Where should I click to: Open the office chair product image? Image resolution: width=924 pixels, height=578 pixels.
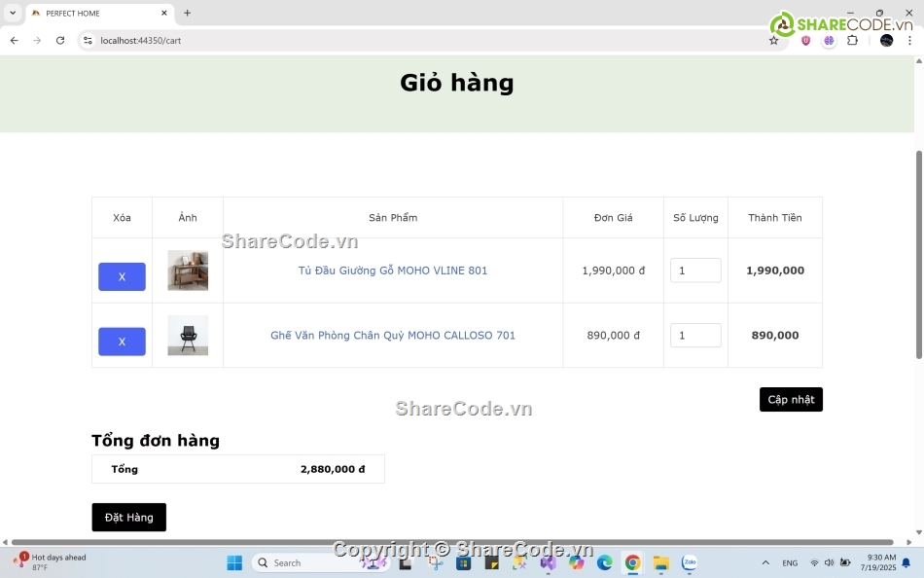pyautogui.click(x=188, y=336)
